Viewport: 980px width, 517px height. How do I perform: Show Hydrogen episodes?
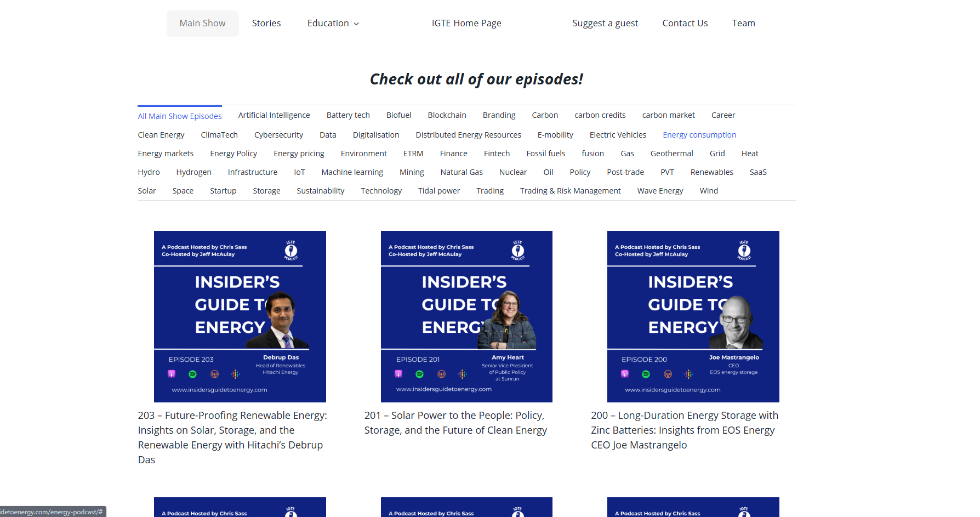tap(193, 172)
